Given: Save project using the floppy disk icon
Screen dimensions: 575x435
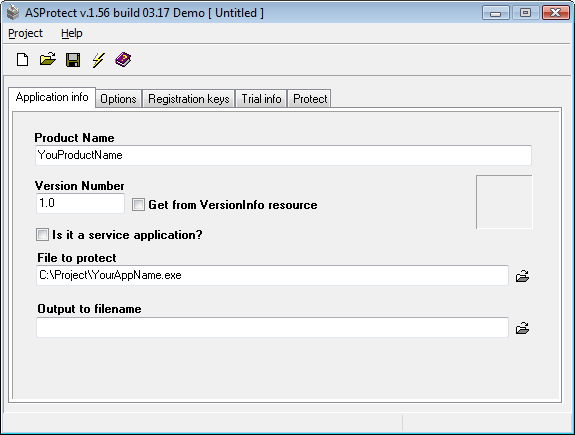Looking at the screenshot, I should point(73,60).
